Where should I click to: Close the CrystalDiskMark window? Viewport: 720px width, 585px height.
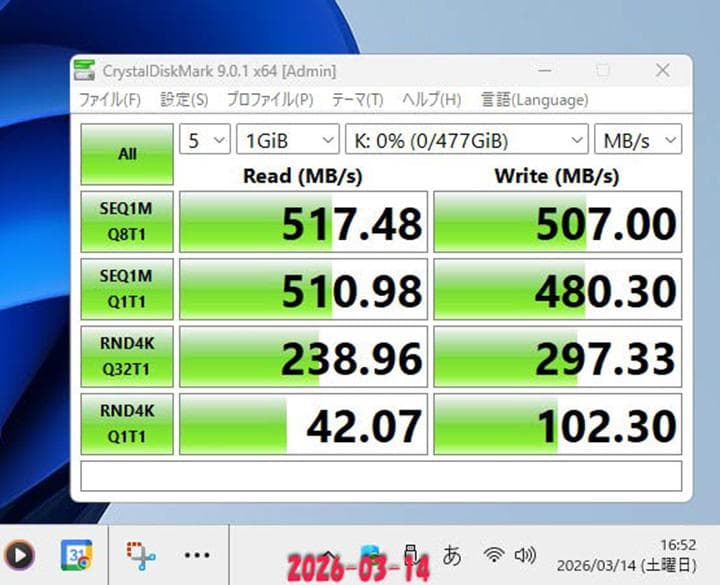663,70
